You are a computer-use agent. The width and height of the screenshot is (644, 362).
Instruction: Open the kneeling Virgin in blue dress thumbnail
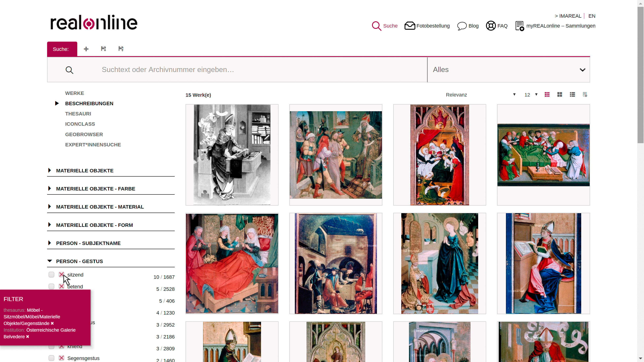[x=440, y=263]
